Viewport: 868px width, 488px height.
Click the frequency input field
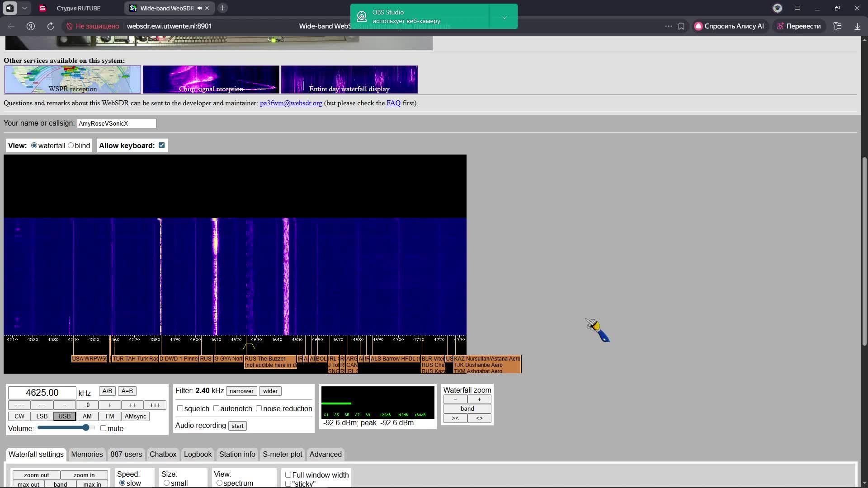tap(42, 393)
